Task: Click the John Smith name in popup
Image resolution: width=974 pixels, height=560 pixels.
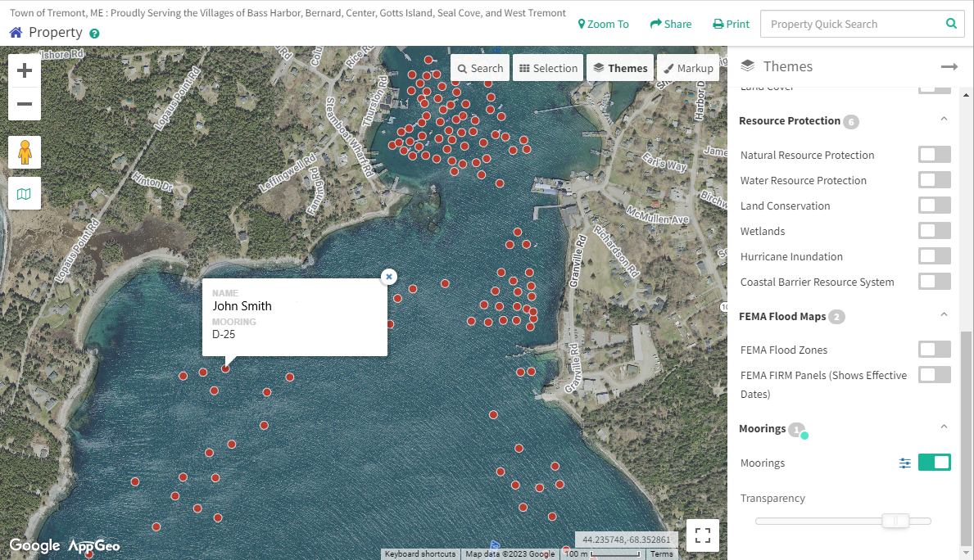Action: [242, 306]
